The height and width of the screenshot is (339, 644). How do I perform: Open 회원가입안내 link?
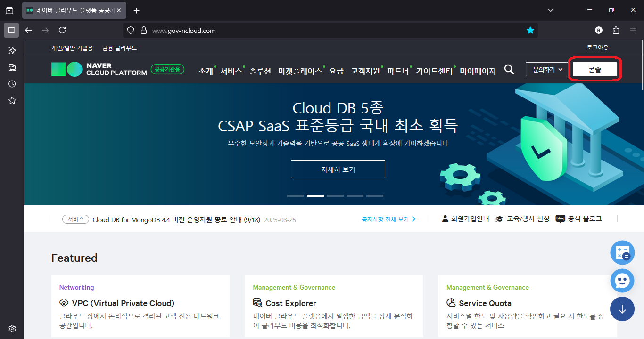pos(466,219)
